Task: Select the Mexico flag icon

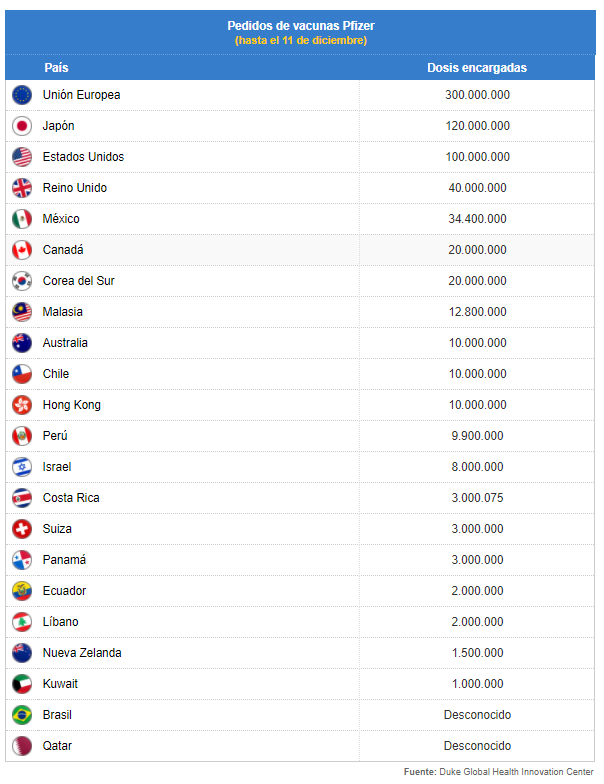Action: 22,219
